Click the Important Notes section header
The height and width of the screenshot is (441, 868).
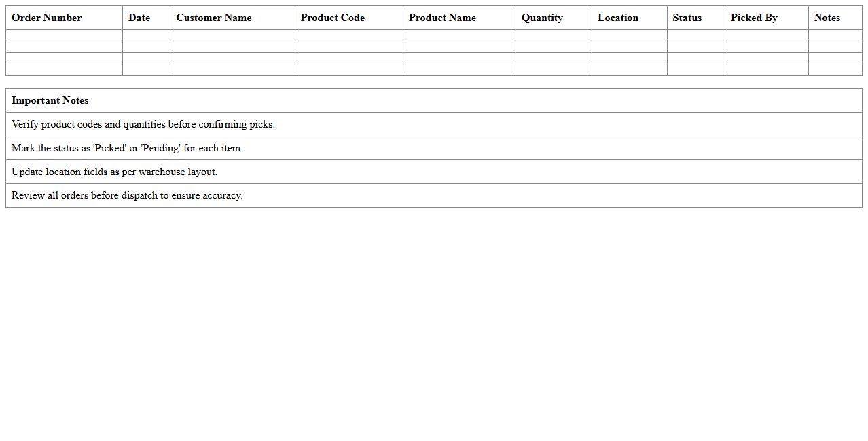(x=50, y=100)
